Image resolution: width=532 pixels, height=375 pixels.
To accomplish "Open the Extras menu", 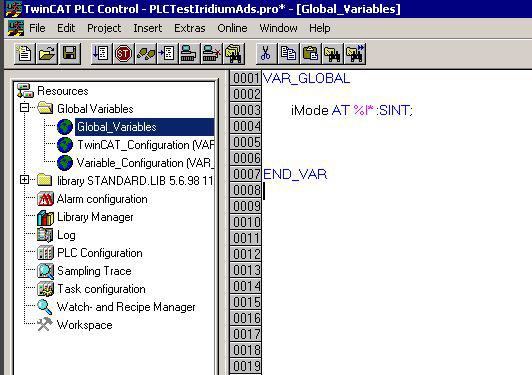I will click(190, 28).
